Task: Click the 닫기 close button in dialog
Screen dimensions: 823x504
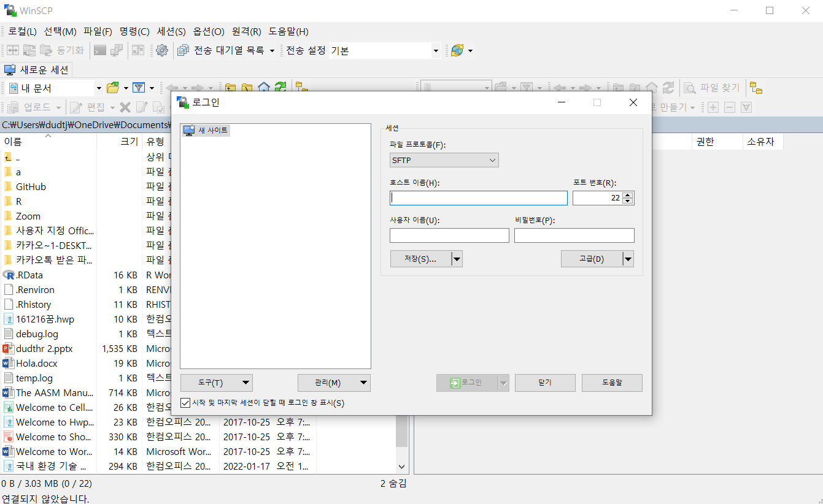Action: (545, 383)
